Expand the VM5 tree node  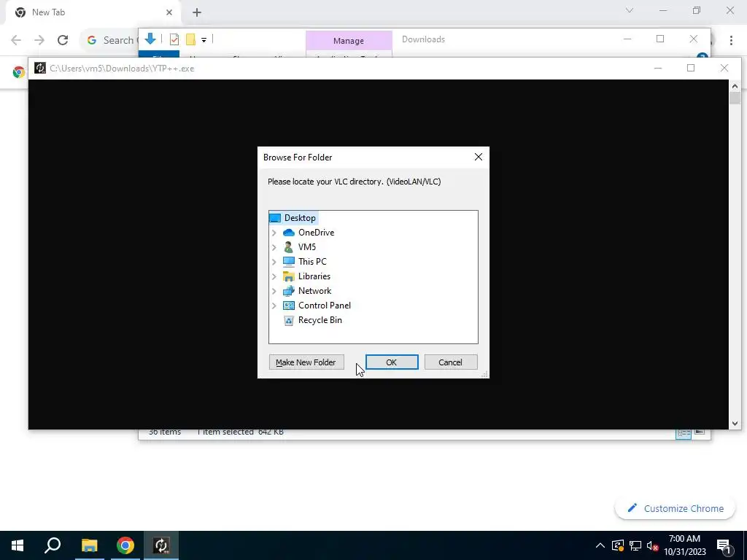[x=274, y=247]
